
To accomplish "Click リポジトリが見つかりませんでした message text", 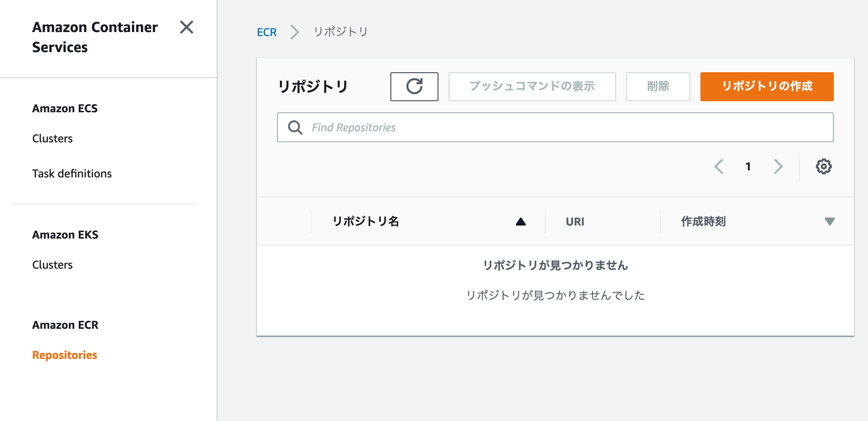I will [555, 296].
